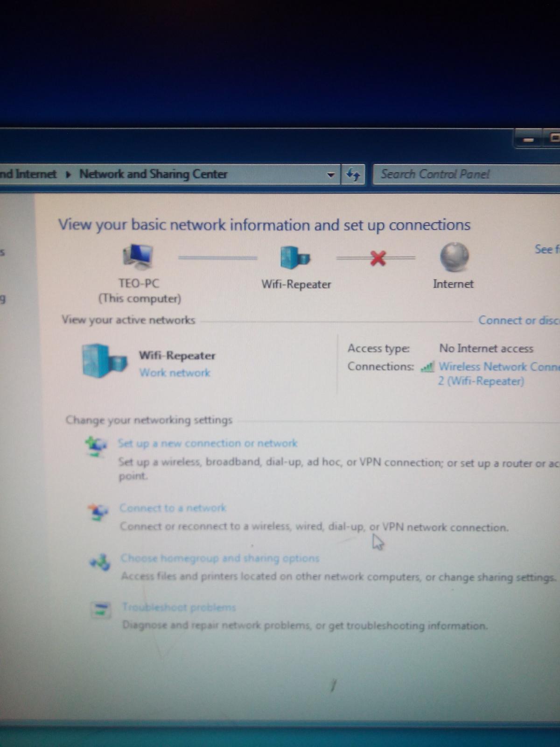This screenshot has height=747, width=560.
Task: Click the 'No Internet access' status text
Action: pyautogui.click(x=486, y=348)
